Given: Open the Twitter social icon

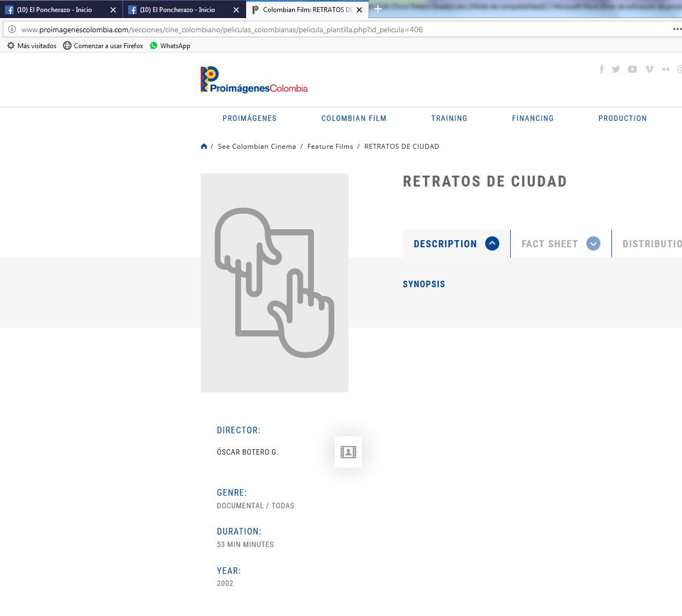Looking at the screenshot, I should click(616, 69).
